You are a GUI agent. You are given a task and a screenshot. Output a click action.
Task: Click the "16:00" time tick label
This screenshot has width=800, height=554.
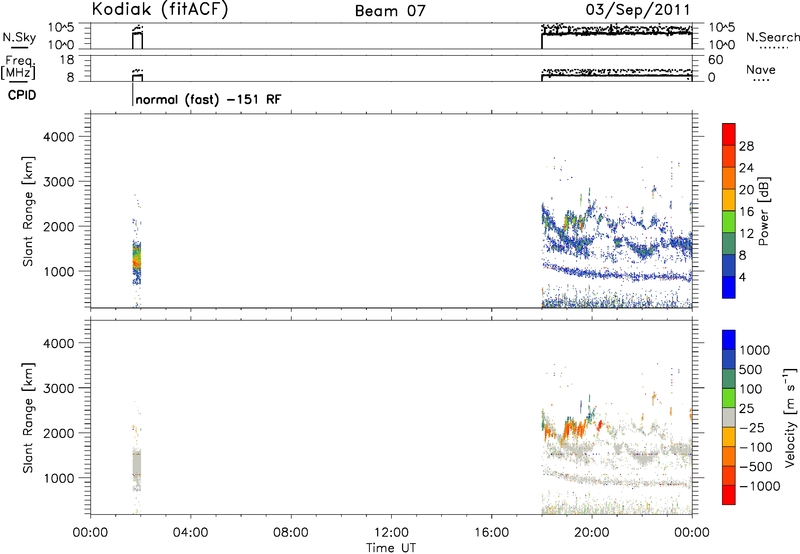pyautogui.click(x=491, y=533)
